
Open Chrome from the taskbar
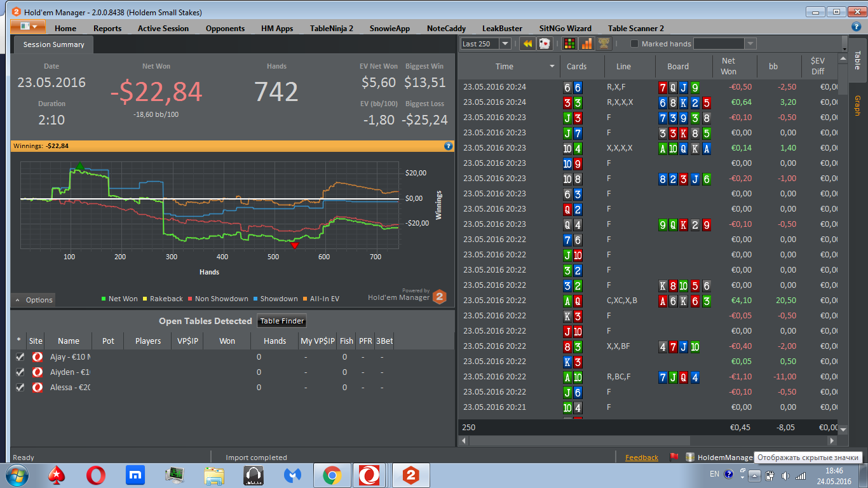coord(331,475)
